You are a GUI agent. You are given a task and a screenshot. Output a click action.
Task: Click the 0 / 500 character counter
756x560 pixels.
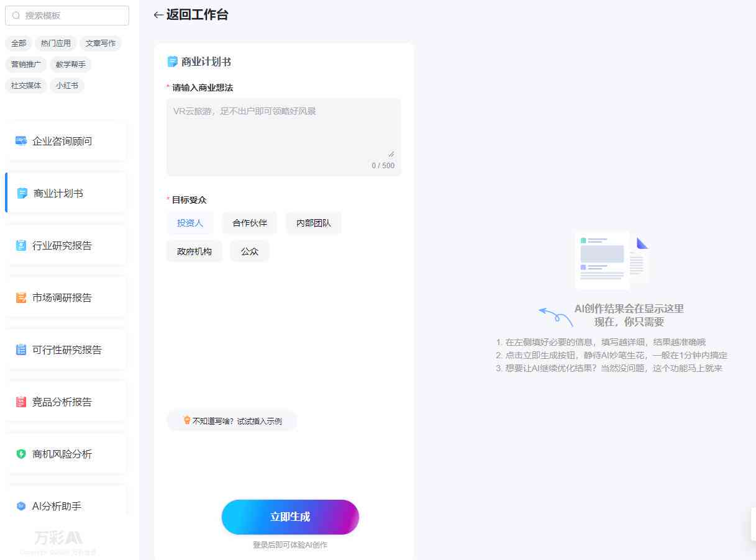coord(383,166)
